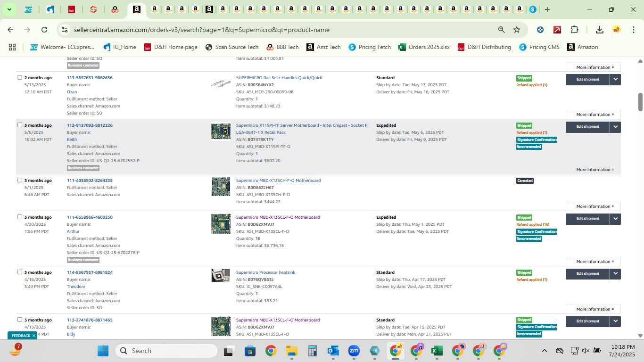Switch to the first EC browser tab
This screenshot has height=362, width=644.
(28, 9)
